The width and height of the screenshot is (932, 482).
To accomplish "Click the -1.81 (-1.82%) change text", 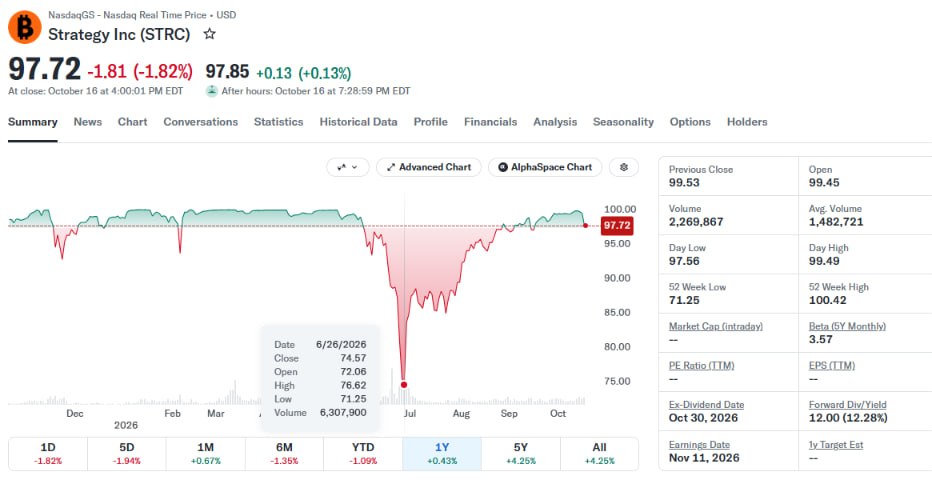I will pyautogui.click(x=140, y=72).
